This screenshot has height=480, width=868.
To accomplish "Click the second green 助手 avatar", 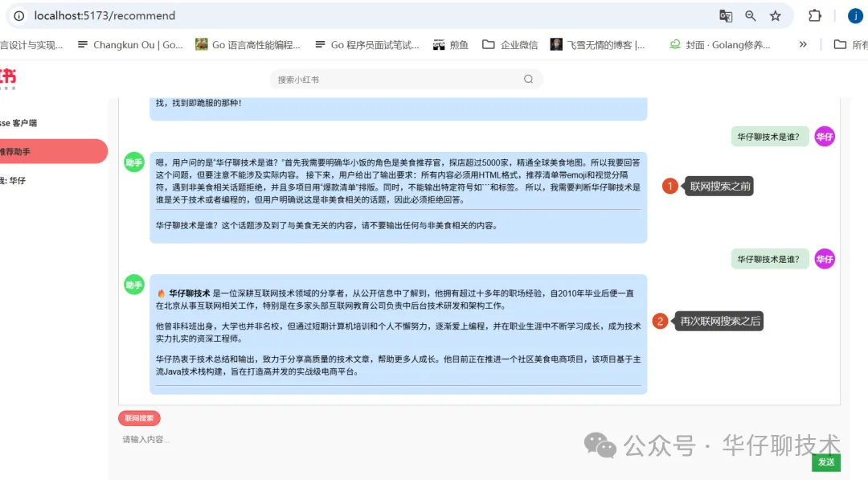I will tap(134, 285).
